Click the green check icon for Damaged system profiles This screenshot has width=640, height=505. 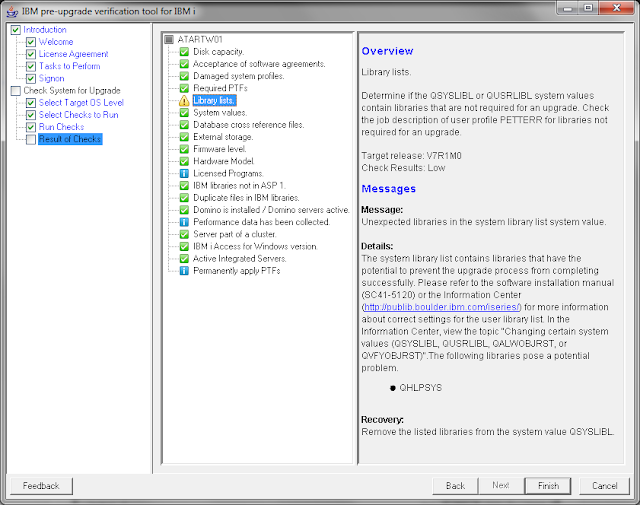point(184,76)
